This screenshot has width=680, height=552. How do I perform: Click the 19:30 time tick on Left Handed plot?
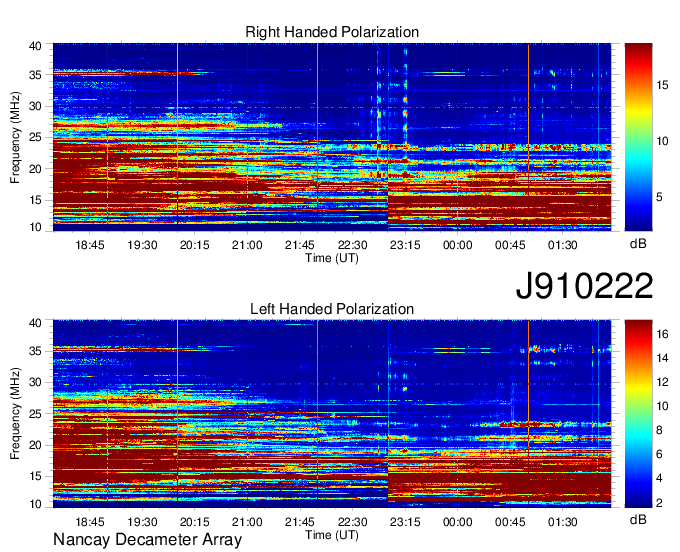click(142, 522)
